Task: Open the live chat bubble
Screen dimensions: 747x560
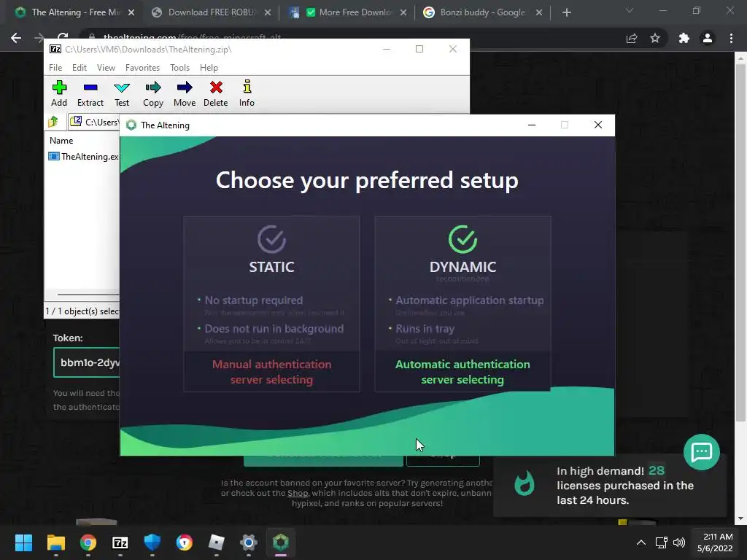Action: [701, 452]
